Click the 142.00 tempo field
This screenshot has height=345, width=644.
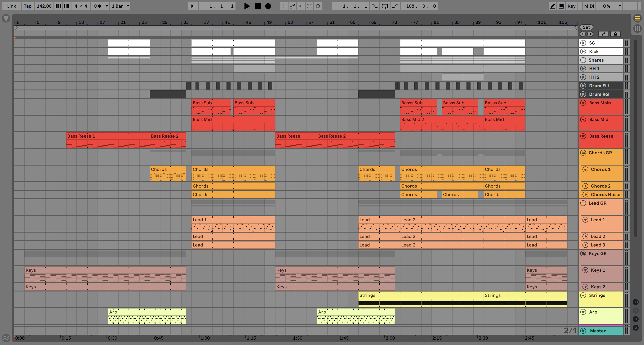(44, 6)
